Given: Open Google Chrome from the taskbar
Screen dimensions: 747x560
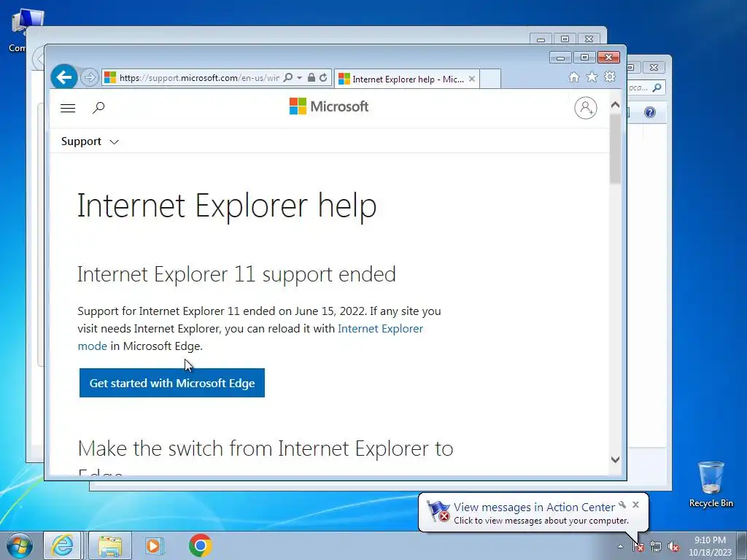Looking at the screenshot, I should (x=200, y=545).
